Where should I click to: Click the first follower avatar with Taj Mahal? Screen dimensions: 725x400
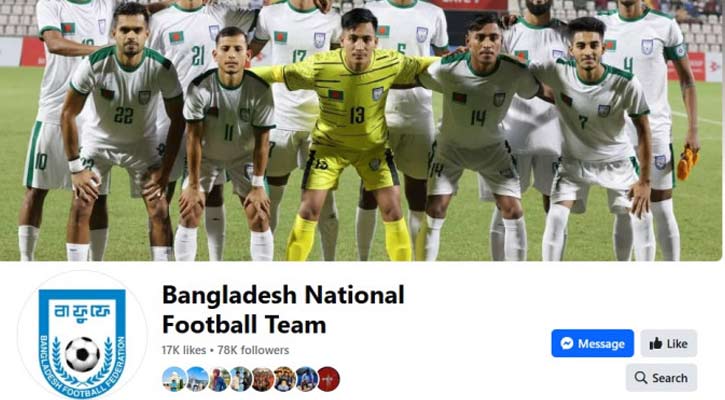[x=174, y=379]
